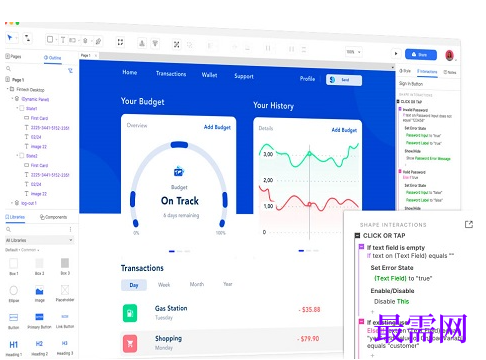
Task: Click the Send button on canvas
Action: coord(344,80)
